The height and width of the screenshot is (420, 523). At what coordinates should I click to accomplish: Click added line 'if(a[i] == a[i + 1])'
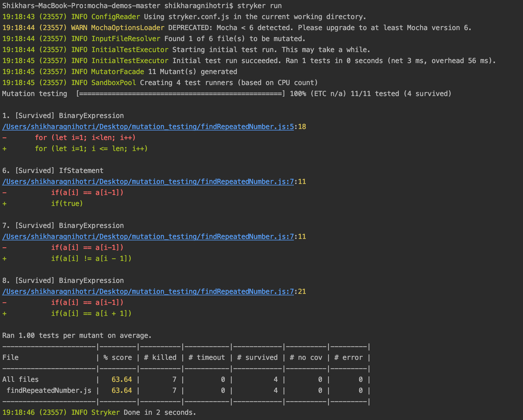click(x=91, y=314)
